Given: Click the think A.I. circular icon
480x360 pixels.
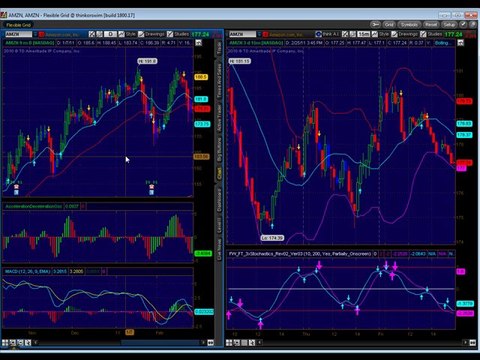Looking at the screenshot, I should [x=319, y=34].
